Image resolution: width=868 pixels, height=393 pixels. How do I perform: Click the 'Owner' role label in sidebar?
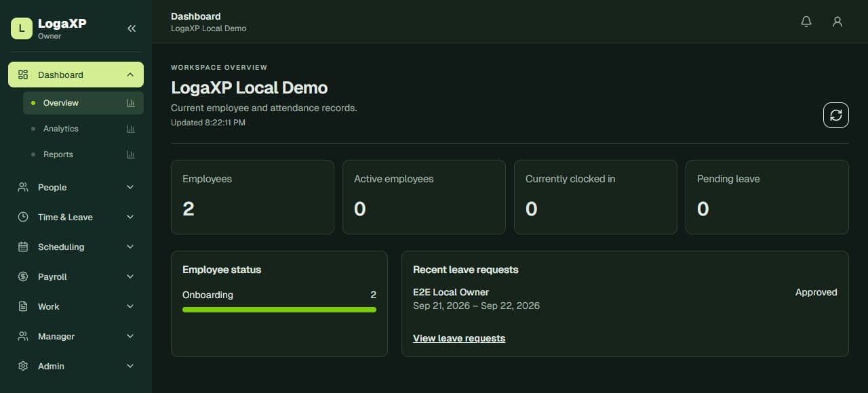50,37
